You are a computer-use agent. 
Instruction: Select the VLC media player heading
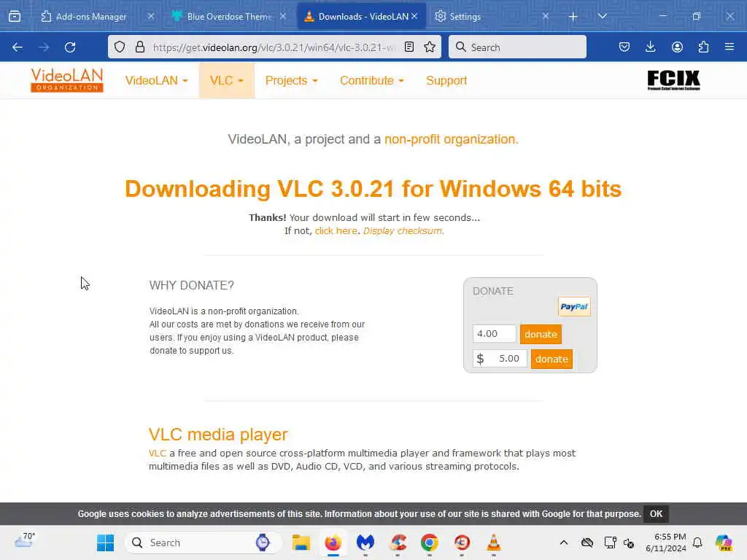pos(218,435)
